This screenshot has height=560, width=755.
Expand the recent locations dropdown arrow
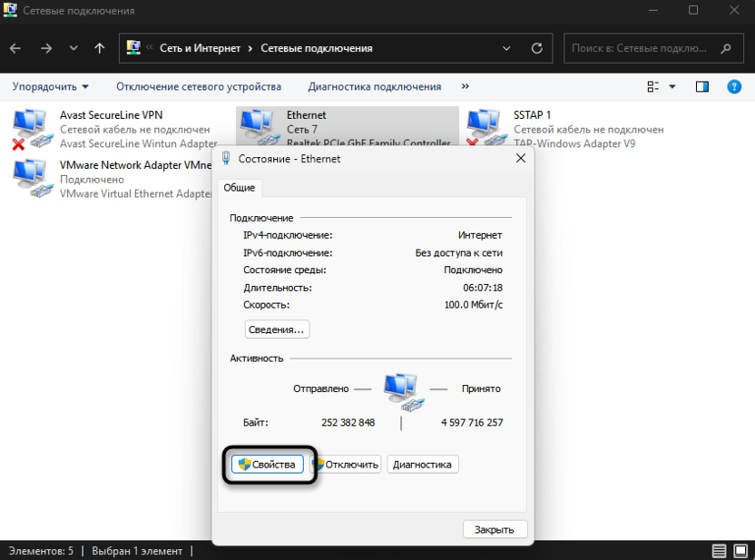[74, 48]
